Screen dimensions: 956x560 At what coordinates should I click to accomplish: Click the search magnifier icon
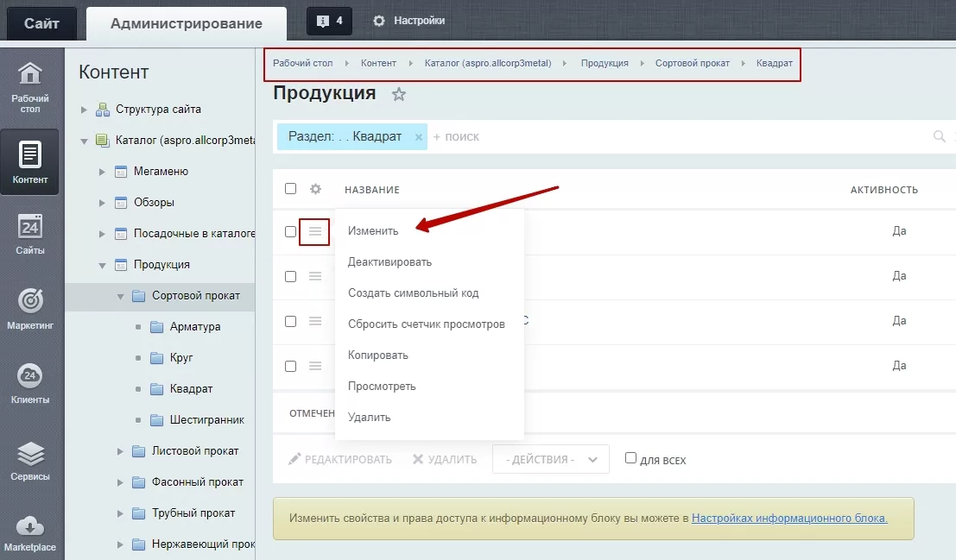pos(939,136)
